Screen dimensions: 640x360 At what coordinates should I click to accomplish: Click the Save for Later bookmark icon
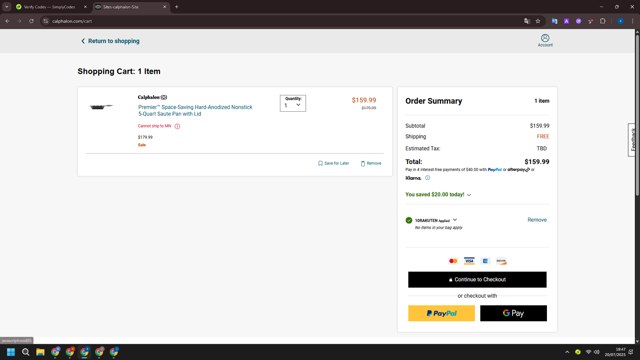click(320, 163)
